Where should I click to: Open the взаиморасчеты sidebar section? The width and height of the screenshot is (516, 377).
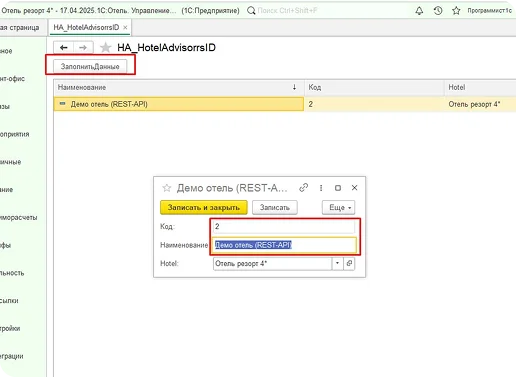click(x=19, y=218)
